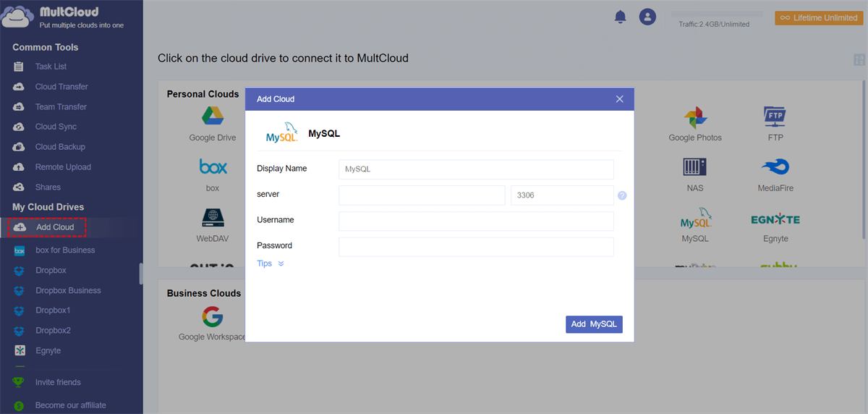Open Cloud Sync in Common Tools
The height and width of the screenshot is (414, 868).
pos(56,127)
